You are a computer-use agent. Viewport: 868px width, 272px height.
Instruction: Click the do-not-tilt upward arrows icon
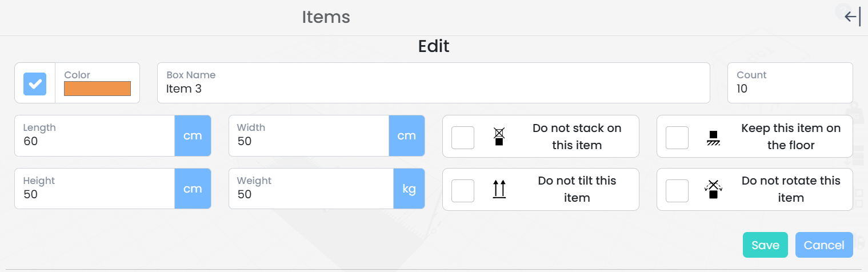click(499, 189)
